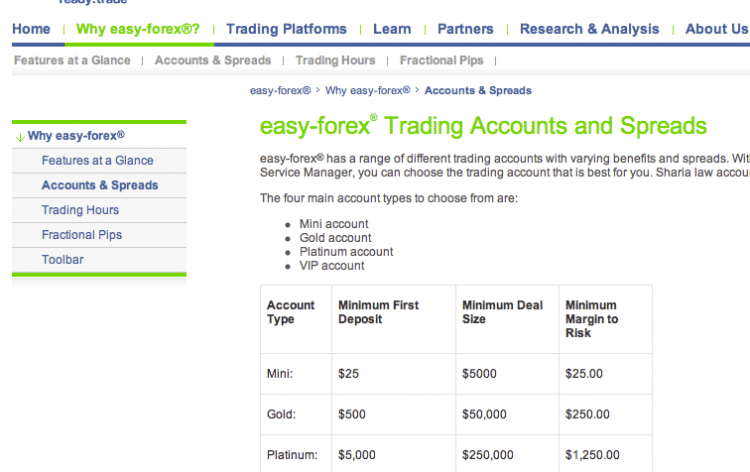Click the $250.00 margin cell

587,414
